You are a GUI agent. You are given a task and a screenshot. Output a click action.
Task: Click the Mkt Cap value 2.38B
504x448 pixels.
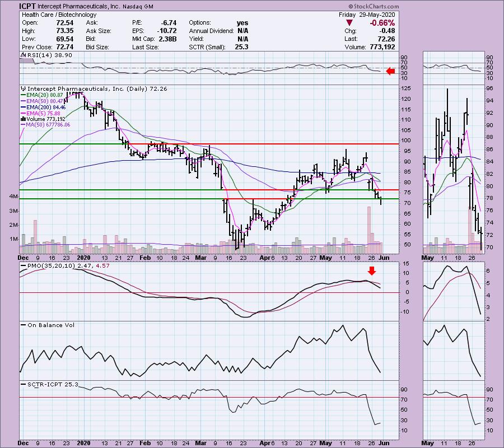(x=167, y=39)
